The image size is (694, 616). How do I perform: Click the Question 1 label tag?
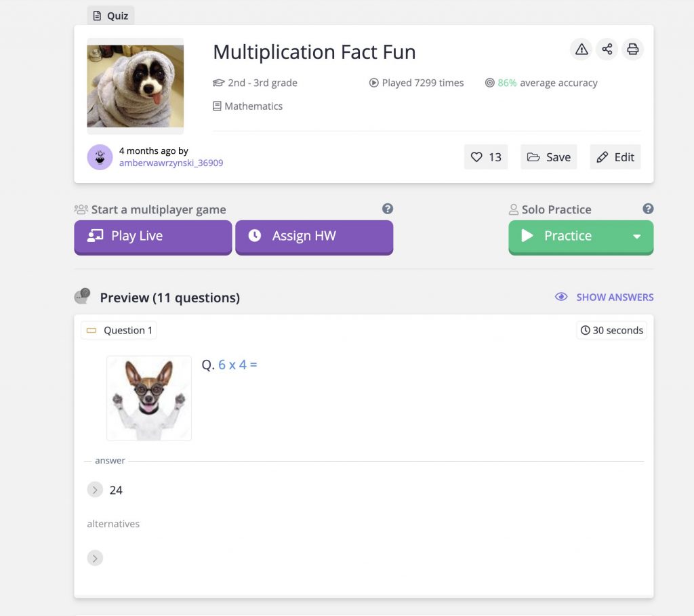(119, 331)
